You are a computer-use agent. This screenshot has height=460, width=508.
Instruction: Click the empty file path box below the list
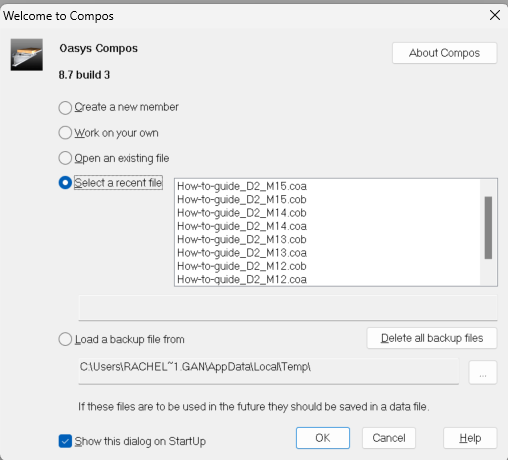288,308
